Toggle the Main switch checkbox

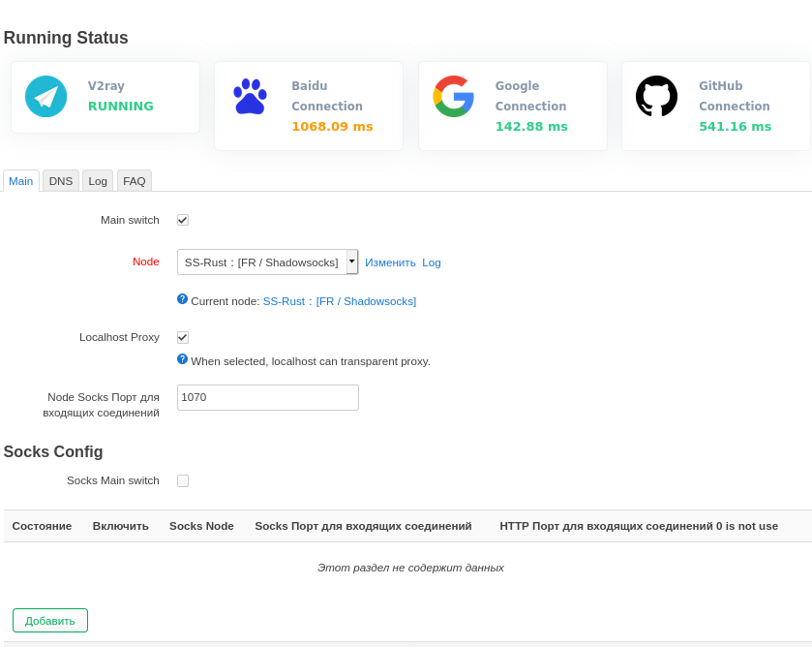pos(183,220)
